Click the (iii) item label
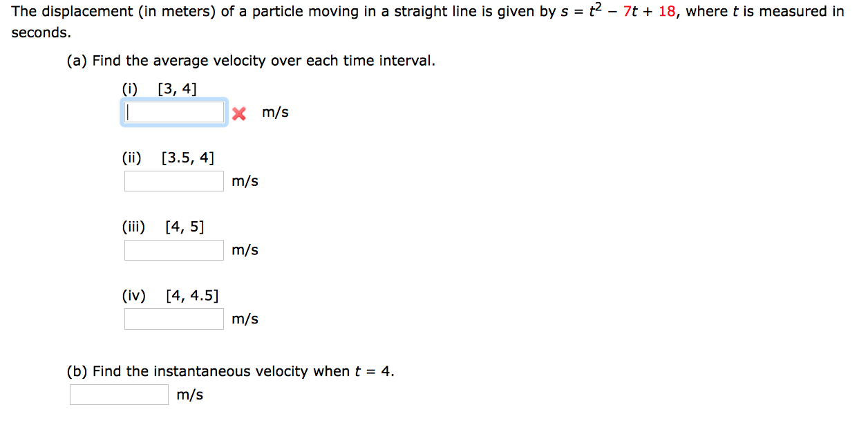This screenshot has height=423, width=868. tap(135, 226)
